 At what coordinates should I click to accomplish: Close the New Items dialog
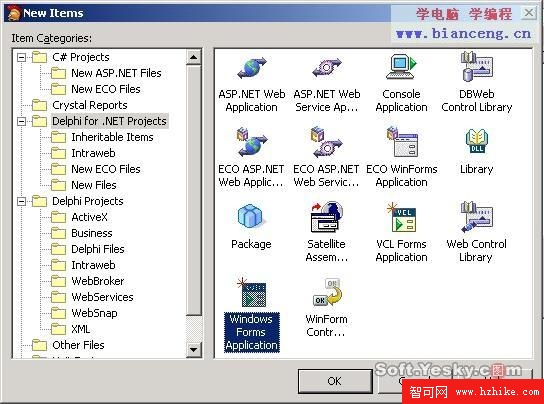(529, 13)
